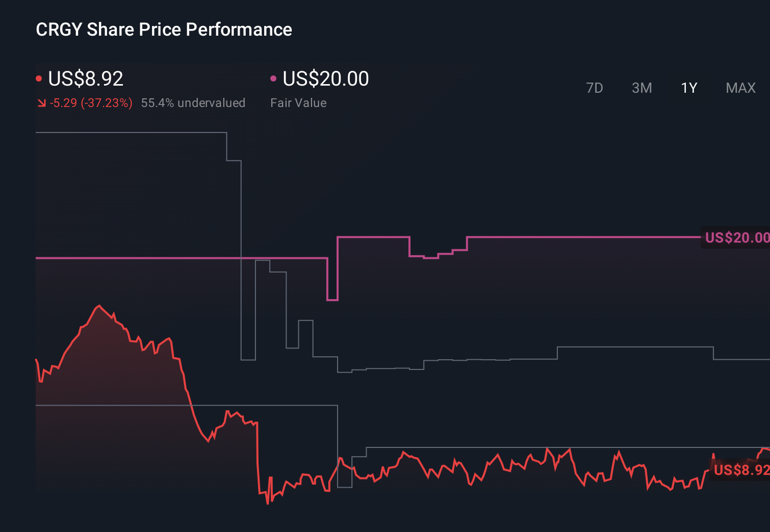
Task: Click the pink fair value line on the chart
Action: pyautogui.click(x=561, y=237)
